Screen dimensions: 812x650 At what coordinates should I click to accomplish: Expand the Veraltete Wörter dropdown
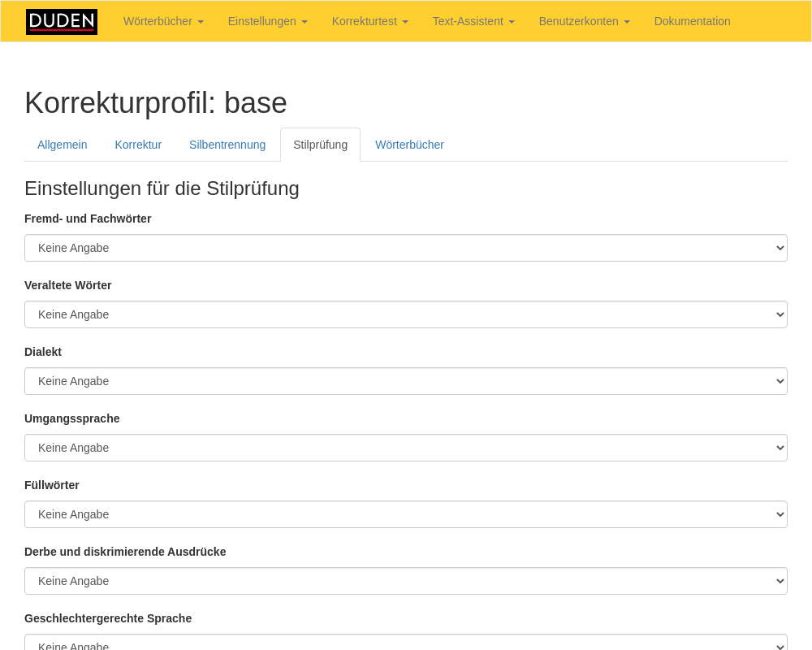click(406, 314)
